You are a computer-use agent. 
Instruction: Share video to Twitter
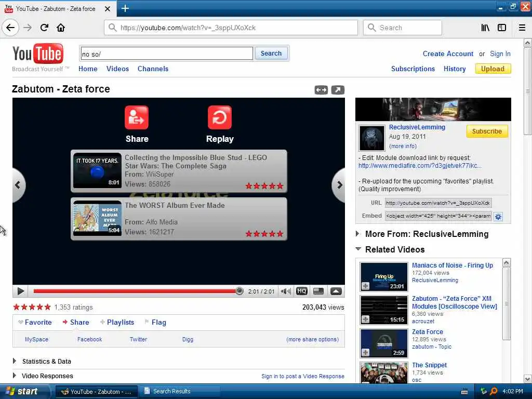pyautogui.click(x=138, y=339)
